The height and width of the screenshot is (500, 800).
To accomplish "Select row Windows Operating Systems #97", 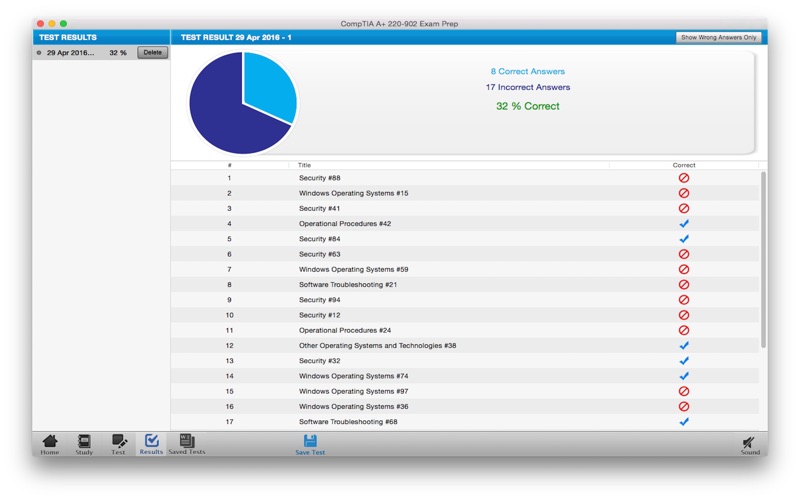I will [465, 391].
